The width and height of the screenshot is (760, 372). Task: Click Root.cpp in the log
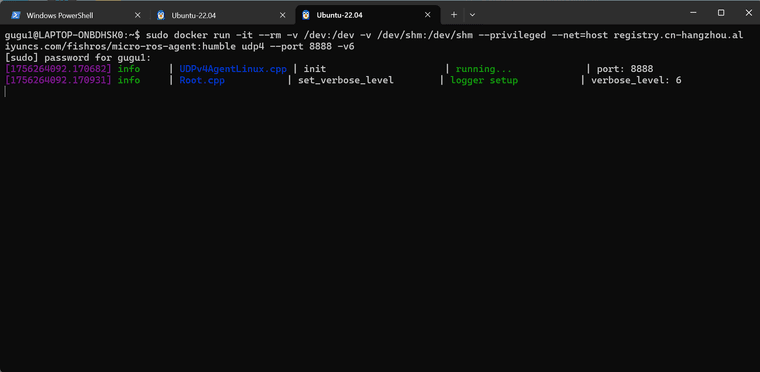pos(202,80)
